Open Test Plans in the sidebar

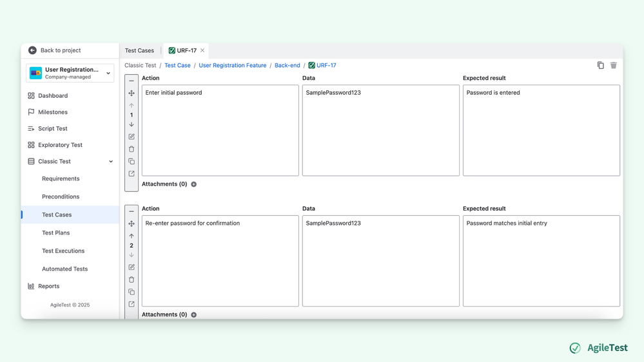click(x=56, y=233)
